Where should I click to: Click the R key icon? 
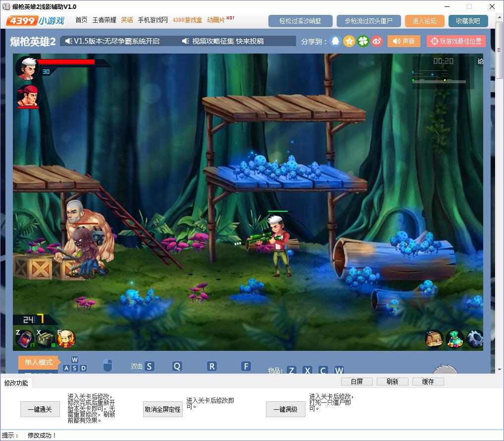[x=212, y=366]
